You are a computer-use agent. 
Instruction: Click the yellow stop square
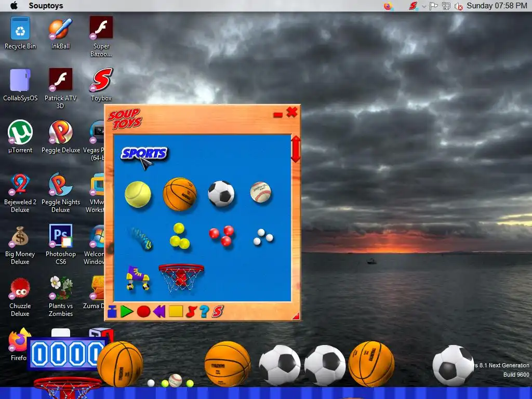[176, 312]
